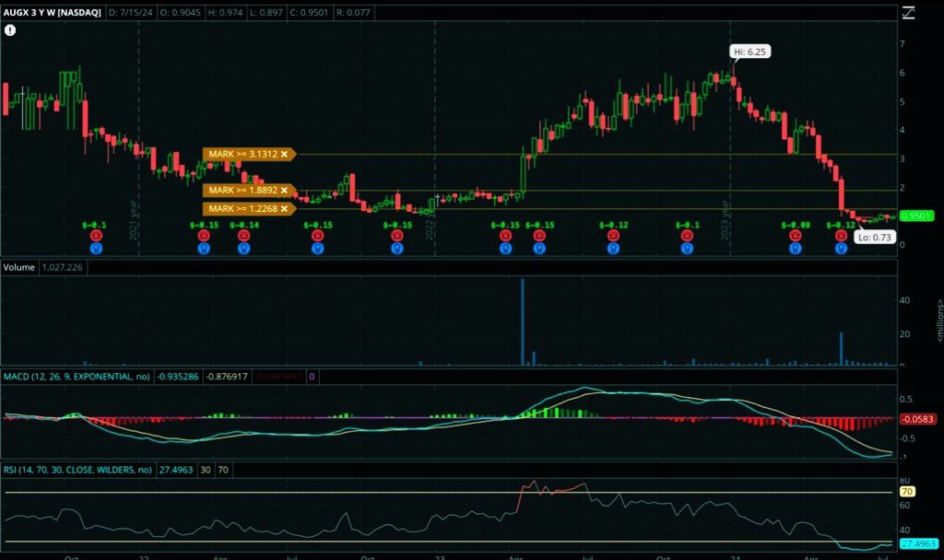
Task: Click the R: 0.077 range value
Action: click(x=353, y=12)
